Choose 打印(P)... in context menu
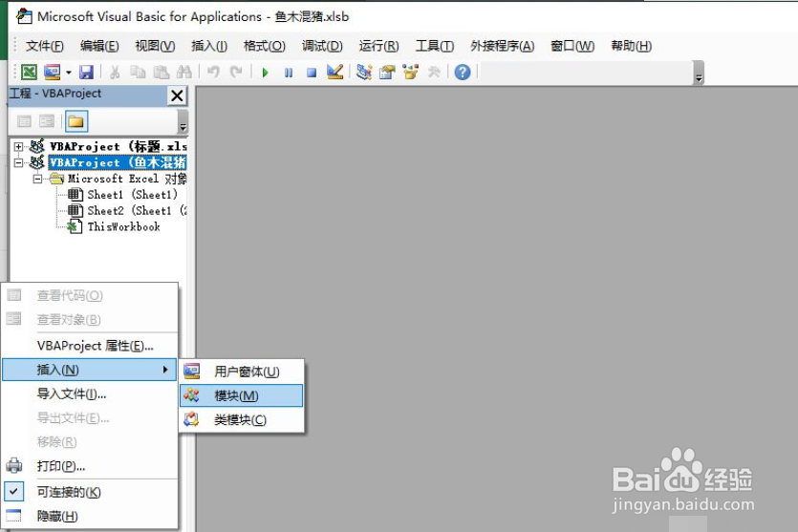798x532 pixels. click(90, 466)
